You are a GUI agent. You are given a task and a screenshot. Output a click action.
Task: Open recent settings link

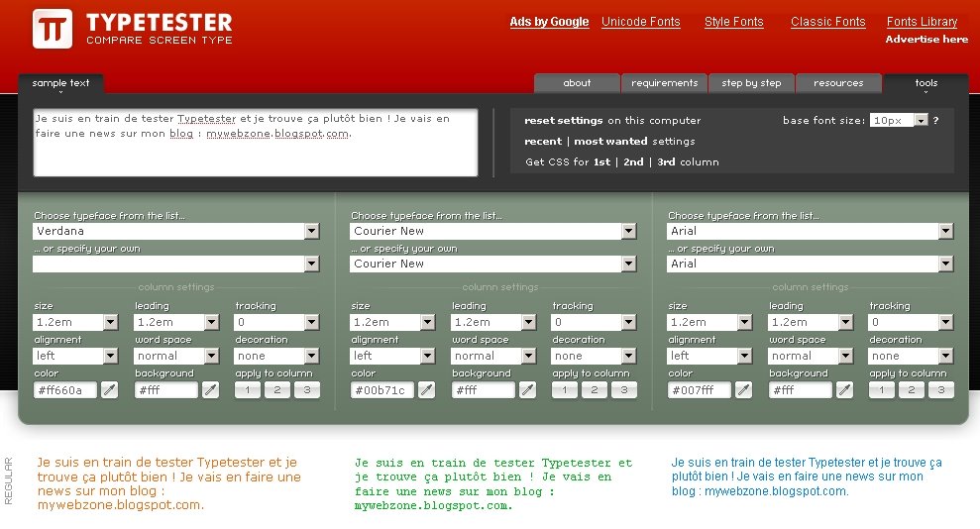tap(542, 141)
